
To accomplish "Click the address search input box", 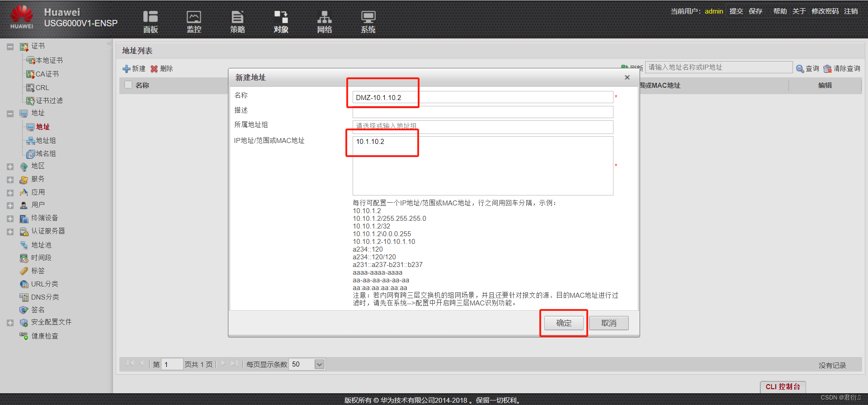I will pyautogui.click(x=719, y=67).
